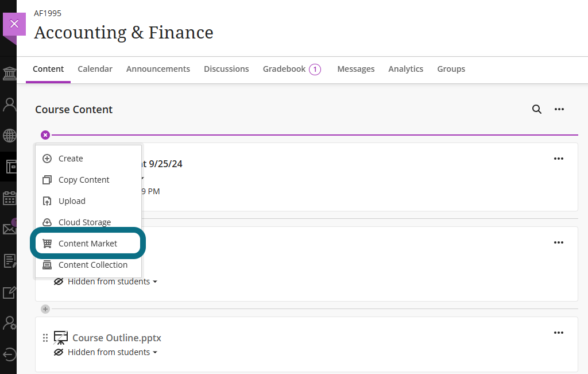
Task: Open the Course Content more options menu
Action: click(559, 109)
